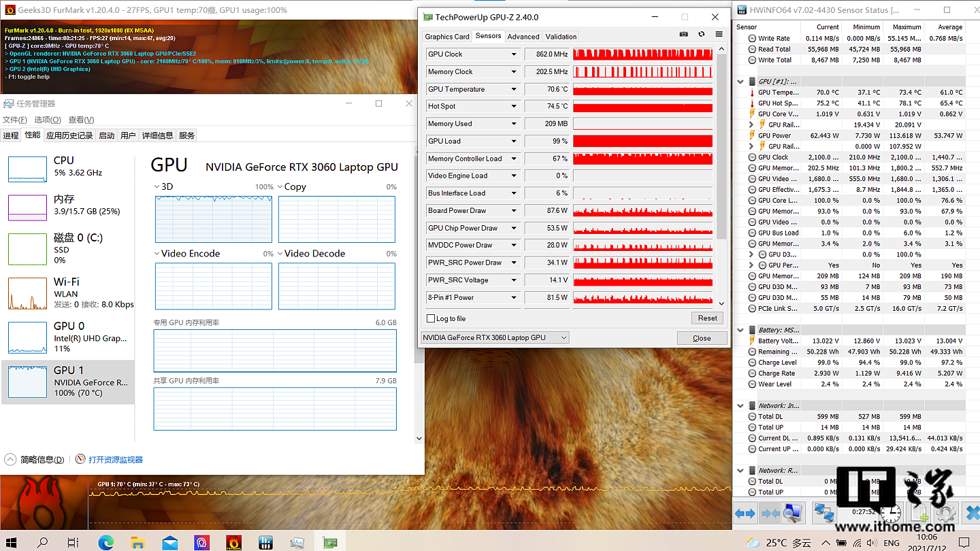Open the 详细信息 tab in Task Manager
This screenshot has height=551, width=980.
pyautogui.click(x=157, y=135)
